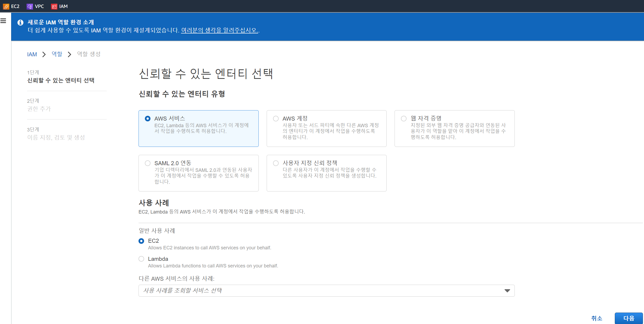The width and height of the screenshot is (644, 324).
Task: Open the 역할 breadcrumb link
Action: (x=57, y=54)
